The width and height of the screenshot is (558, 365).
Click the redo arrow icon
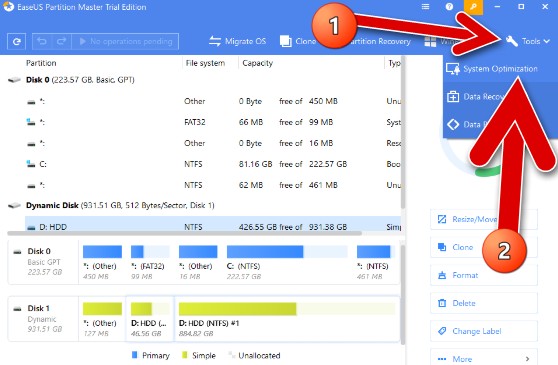62,42
